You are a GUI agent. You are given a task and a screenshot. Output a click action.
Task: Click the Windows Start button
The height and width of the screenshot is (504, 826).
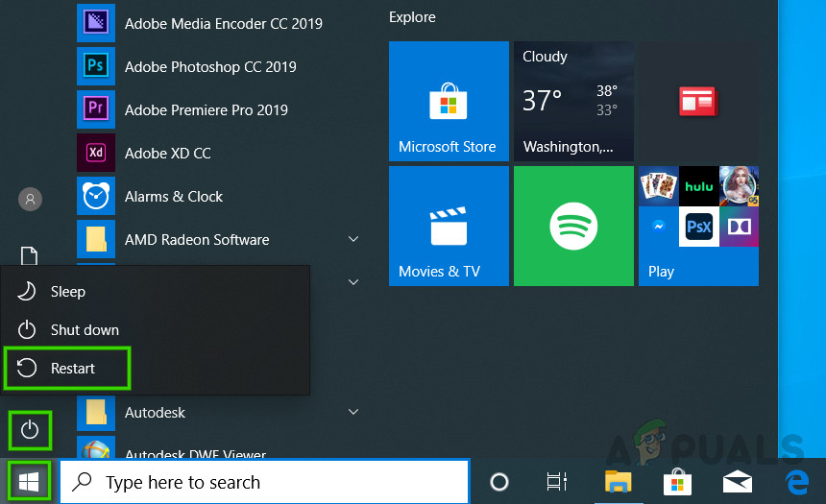[x=29, y=481]
